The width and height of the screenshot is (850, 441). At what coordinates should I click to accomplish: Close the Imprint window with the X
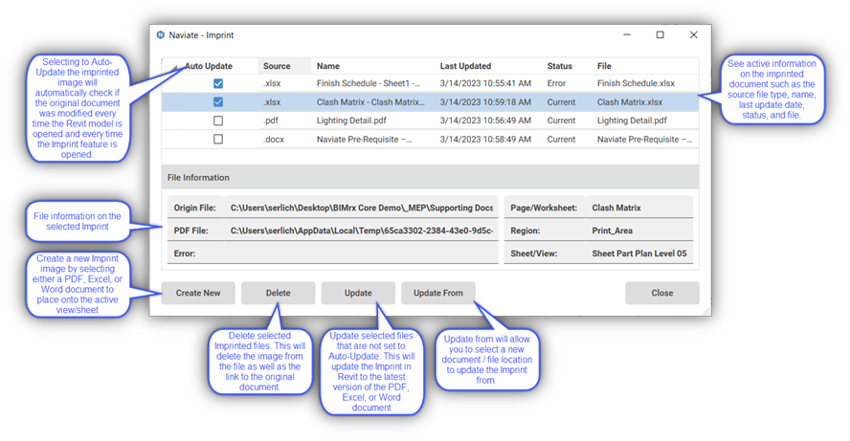coord(693,35)
